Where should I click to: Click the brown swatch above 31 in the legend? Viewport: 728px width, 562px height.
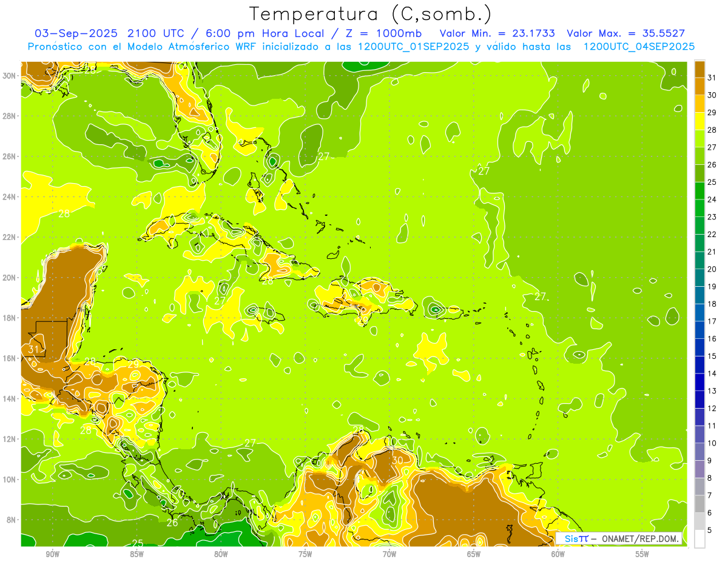pos(699,69)
